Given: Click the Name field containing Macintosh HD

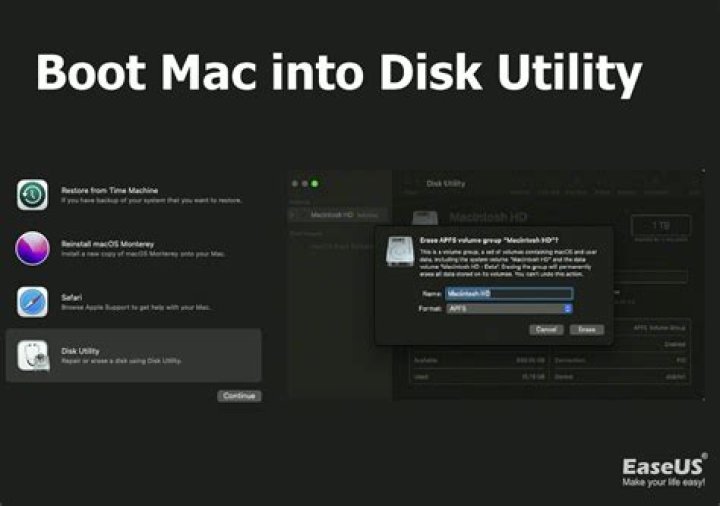Looking at the screenshot, I should [x=509, y=293].
